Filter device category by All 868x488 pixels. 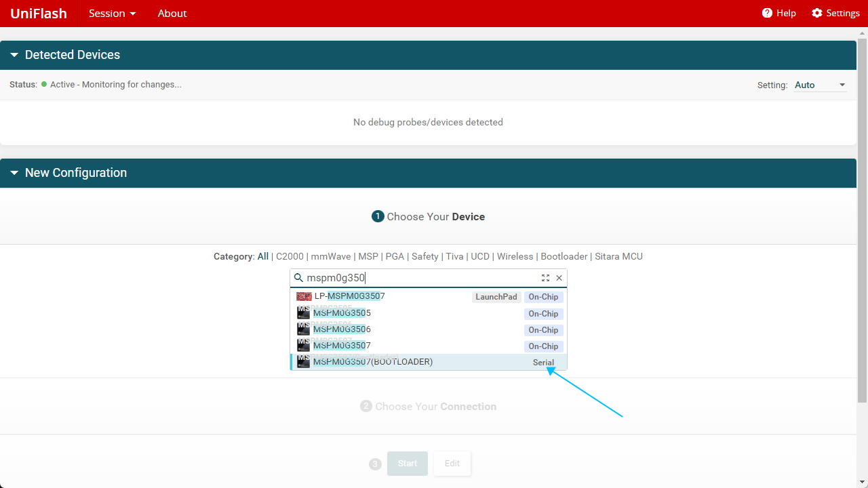(x=263, y=256)
